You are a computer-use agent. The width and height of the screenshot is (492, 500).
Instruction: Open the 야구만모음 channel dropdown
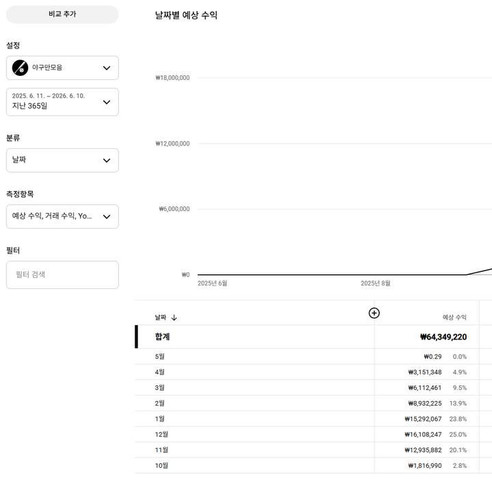pyautogui.click(x=62, y=68)
